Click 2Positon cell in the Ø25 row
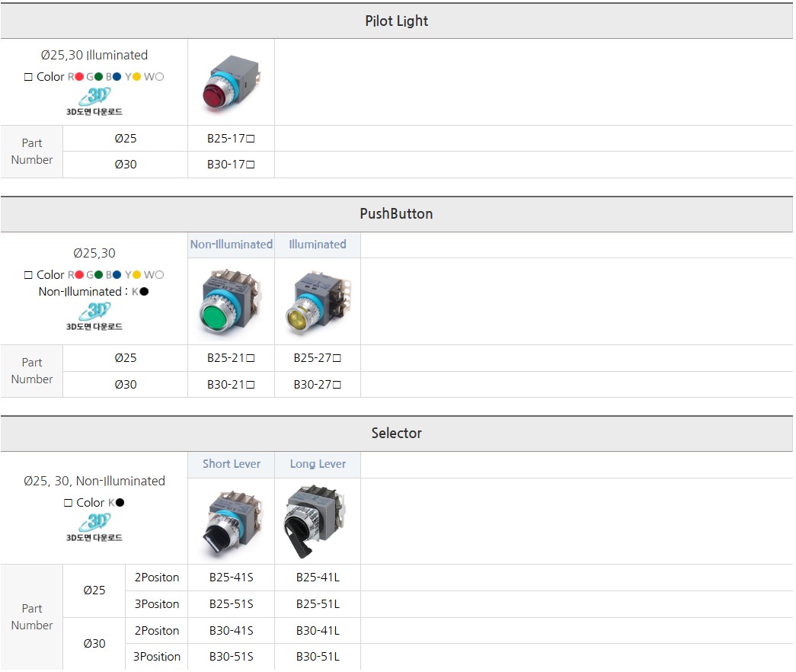796x672 pixels. [x=157, y=578]
